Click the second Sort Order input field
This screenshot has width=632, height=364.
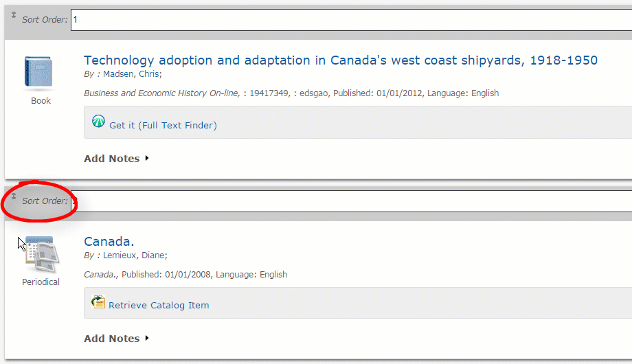(x=351, y=201)
